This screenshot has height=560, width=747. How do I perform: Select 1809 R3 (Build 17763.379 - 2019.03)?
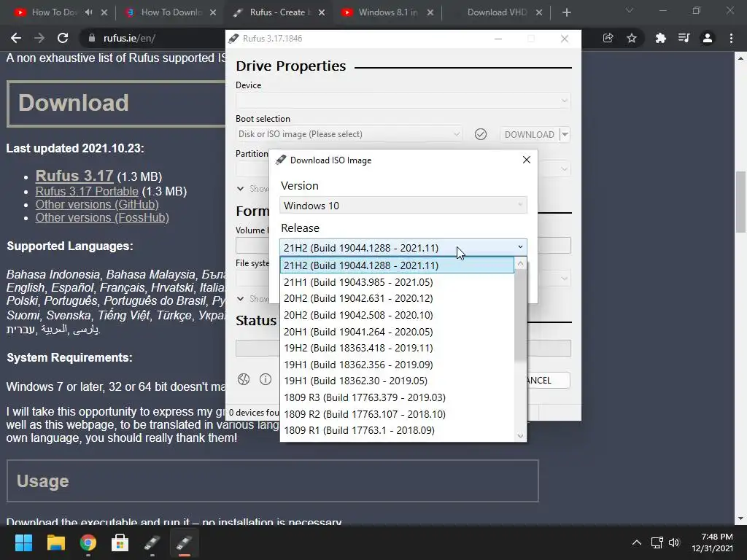coord(397,397)
